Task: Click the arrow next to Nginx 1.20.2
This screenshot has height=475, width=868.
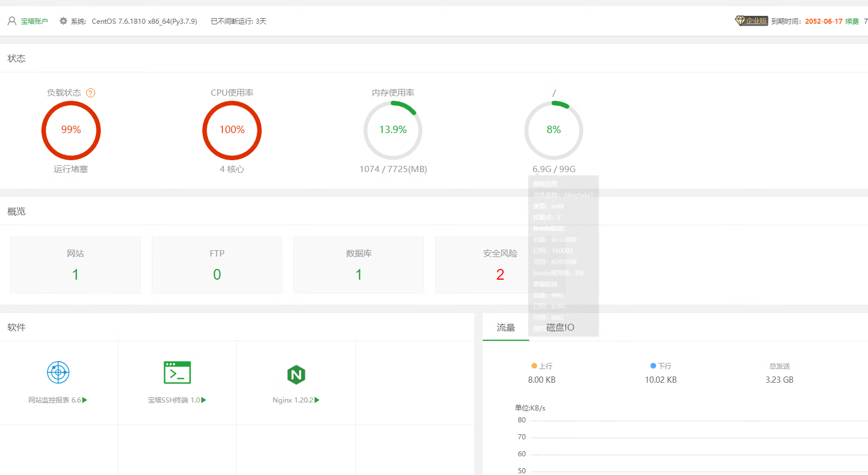Action: pyautogui.click(x=317, y=400)
